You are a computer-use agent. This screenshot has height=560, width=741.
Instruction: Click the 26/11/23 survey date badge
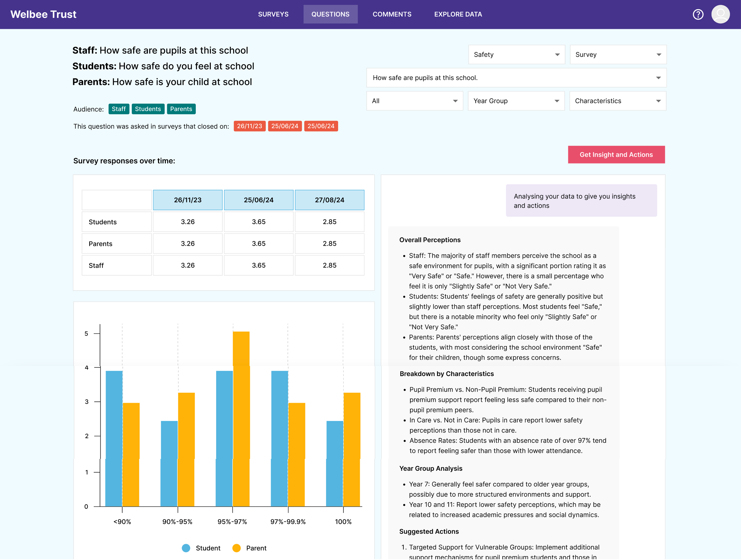249,126
